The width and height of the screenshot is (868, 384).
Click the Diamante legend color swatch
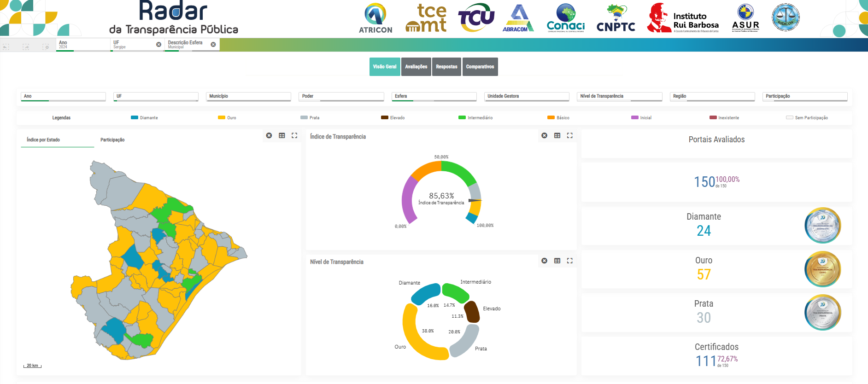coord(135,118)
